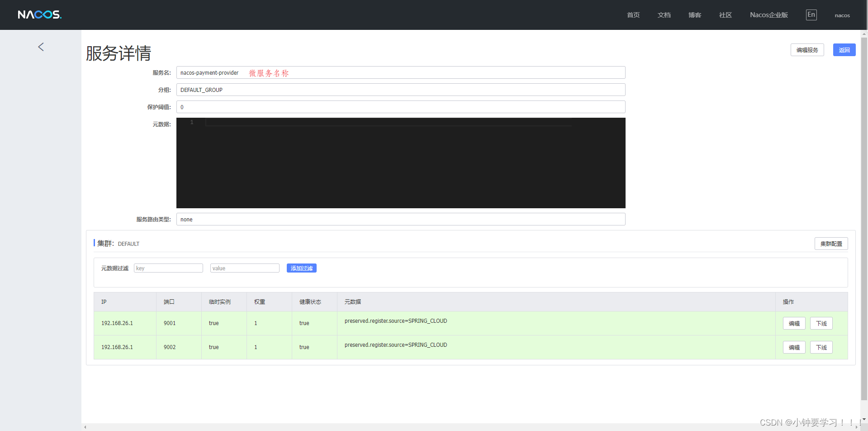Click IP 192.168.26.1 in the 9001 row
Image resolution: width=868 pixels, height=431 pixels.
(117, 323)
